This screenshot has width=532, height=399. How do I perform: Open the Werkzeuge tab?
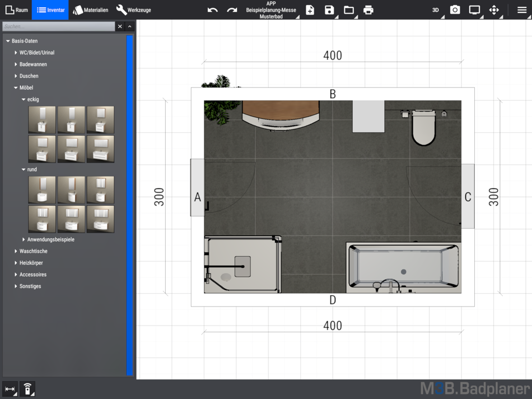tap(133, 10)
